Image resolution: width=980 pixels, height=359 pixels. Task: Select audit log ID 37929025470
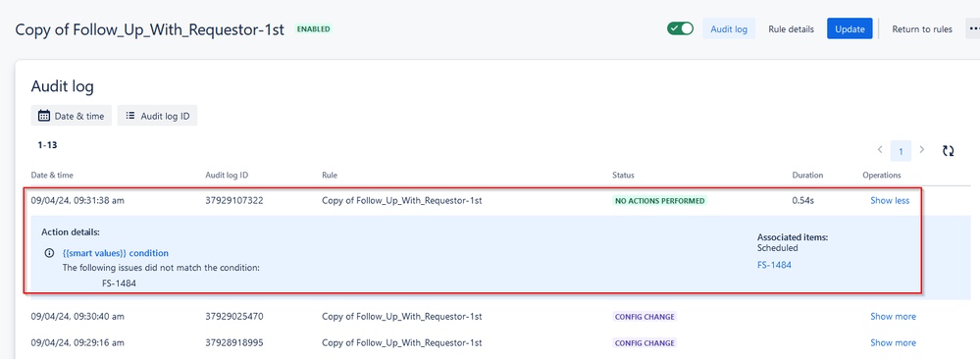pyautogui.click(x=234, y=317)
